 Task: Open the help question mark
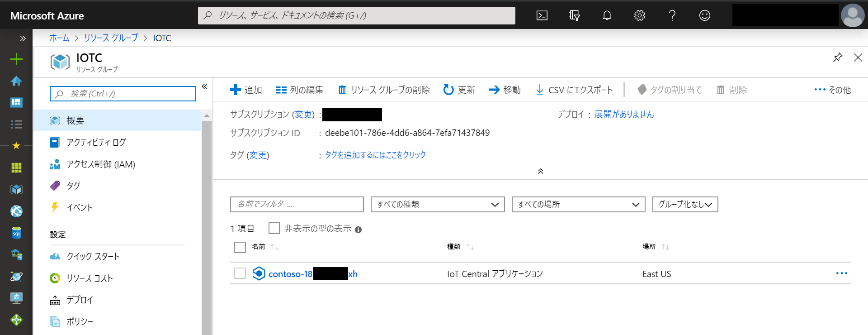(x=672, y=15)
